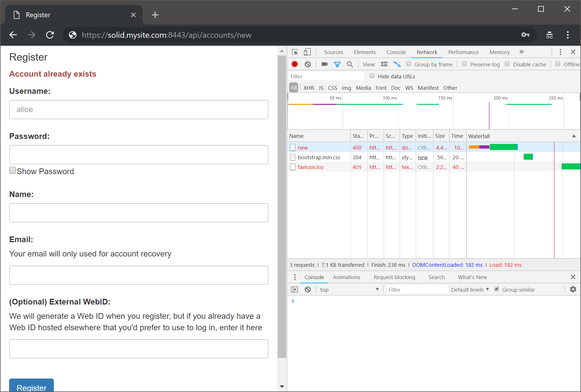Enable Disable cache checkbox

point(507,64)
